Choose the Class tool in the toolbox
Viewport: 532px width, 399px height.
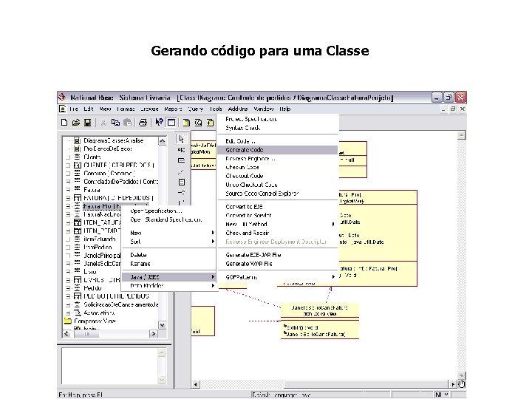[x=182, y=183]
